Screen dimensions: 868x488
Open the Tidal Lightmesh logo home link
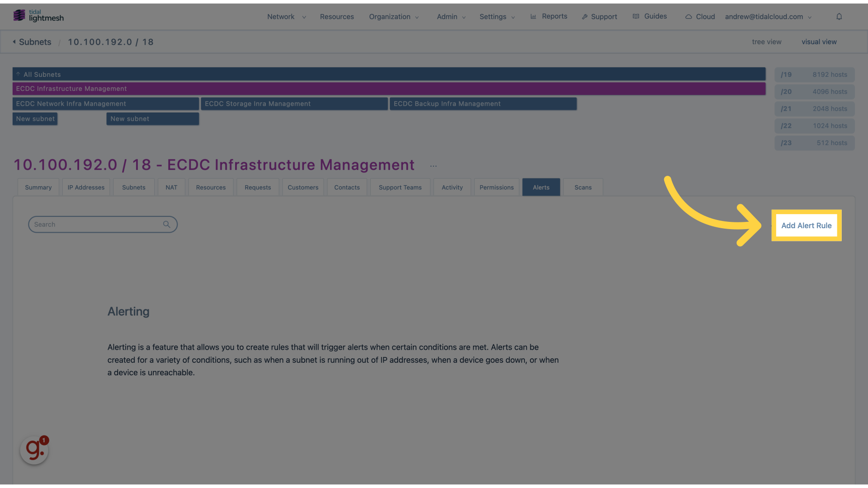click(x=38, y=16)
